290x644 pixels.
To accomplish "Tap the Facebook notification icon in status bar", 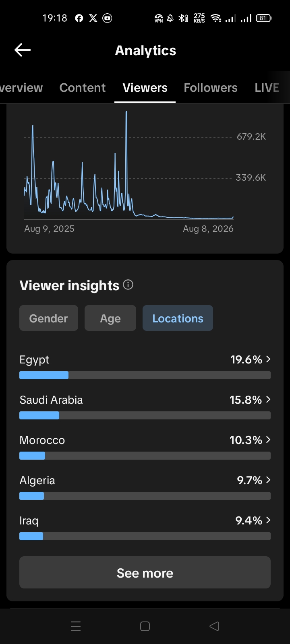I will point(79,18).
